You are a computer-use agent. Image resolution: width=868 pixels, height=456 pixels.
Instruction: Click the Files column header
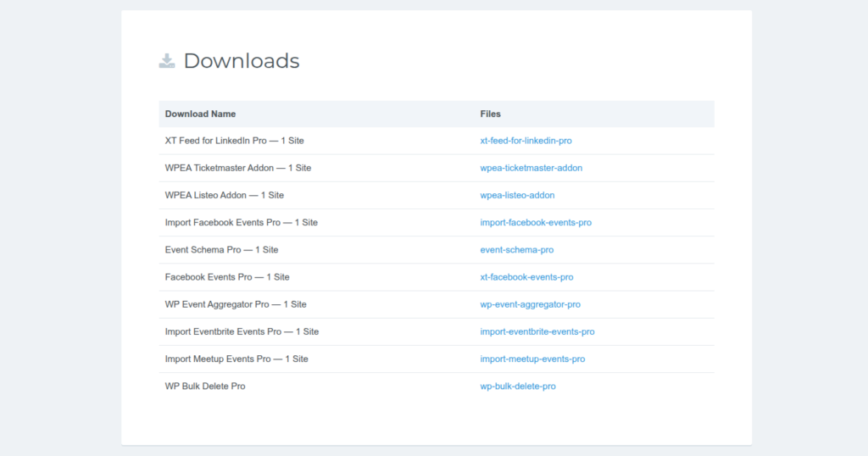pos(490,114)
